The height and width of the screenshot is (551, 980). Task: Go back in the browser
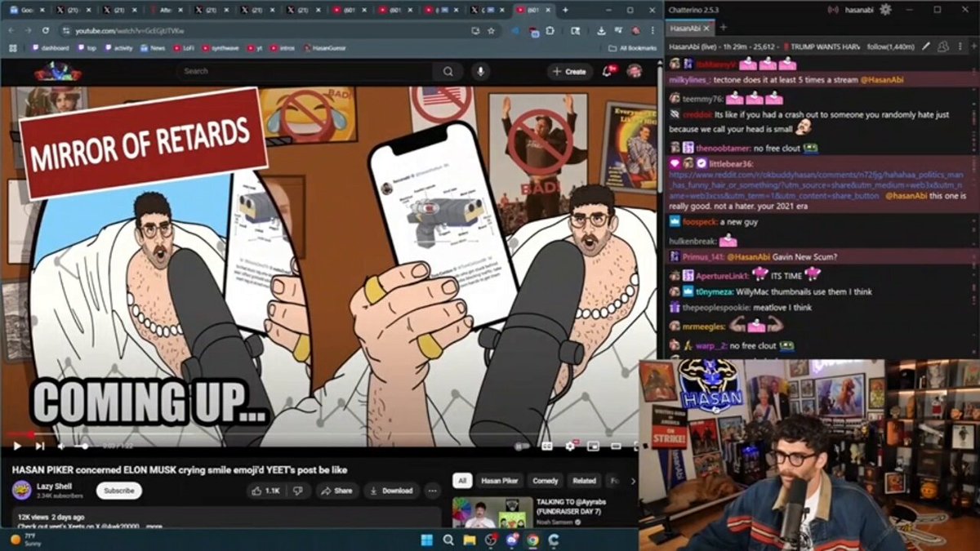pos(11,30)
